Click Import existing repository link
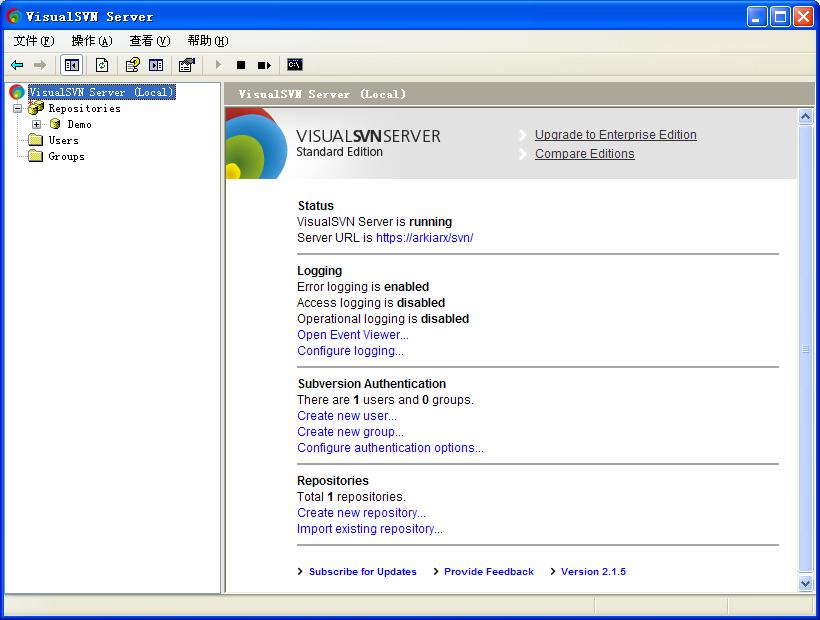The height and width of the screenshot is (620, 820). (x=370, y=529)
